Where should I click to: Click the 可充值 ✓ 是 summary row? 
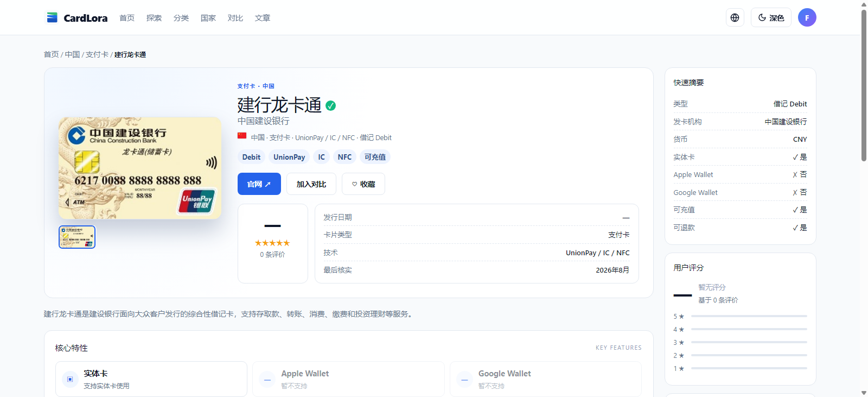(741, 210)
